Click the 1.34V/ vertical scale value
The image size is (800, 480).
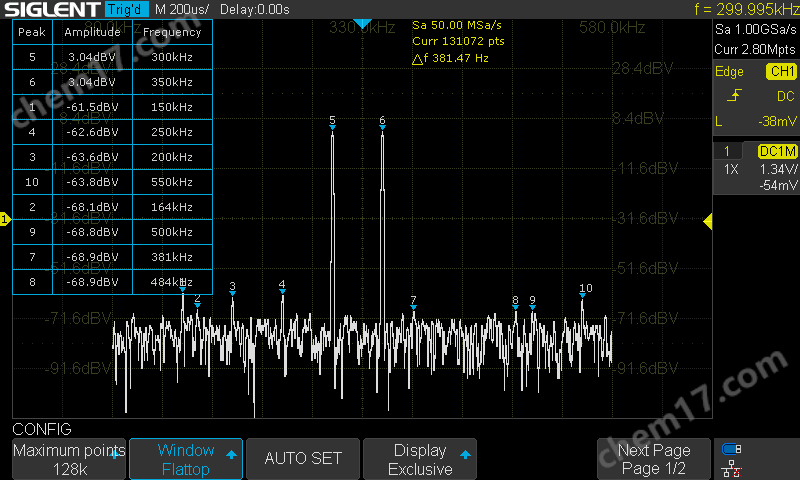(x=778, y=169)
